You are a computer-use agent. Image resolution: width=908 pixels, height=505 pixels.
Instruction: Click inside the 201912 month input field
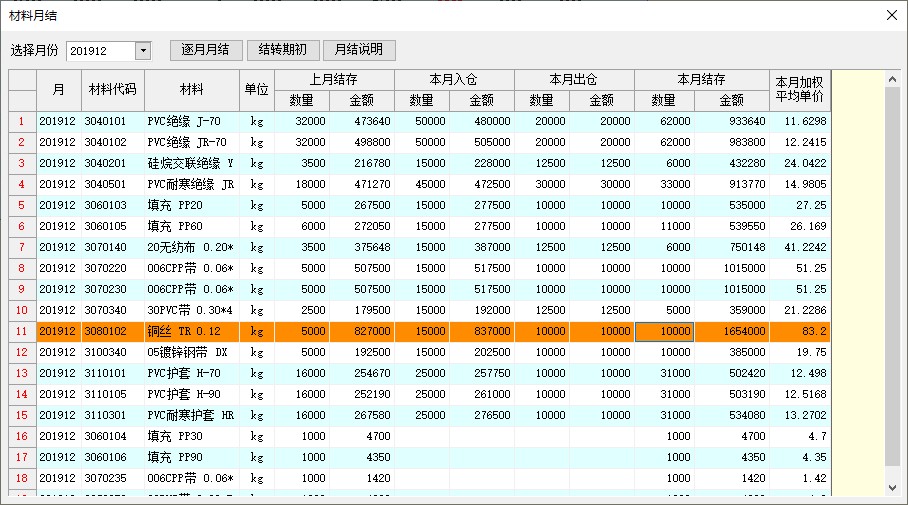click(100, 51)
